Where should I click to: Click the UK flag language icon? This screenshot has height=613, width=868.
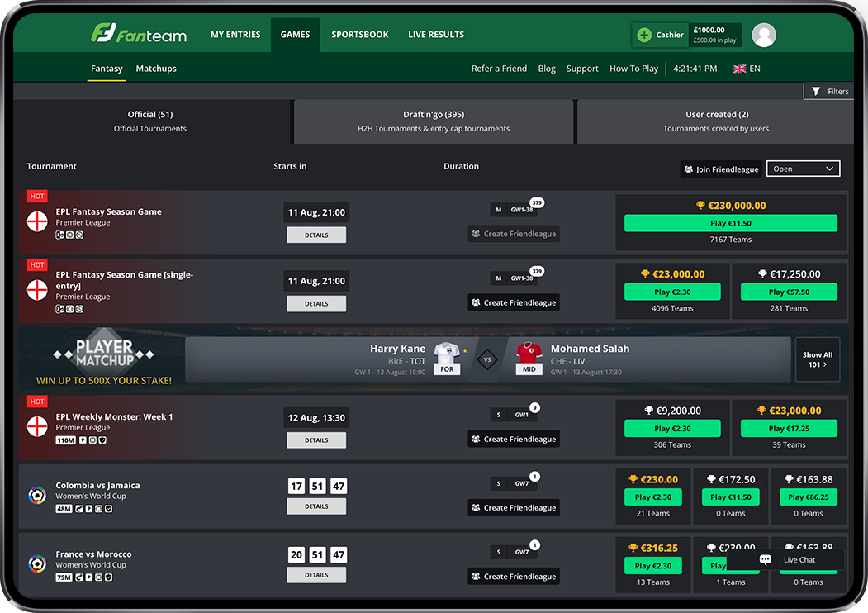point(739,69)
